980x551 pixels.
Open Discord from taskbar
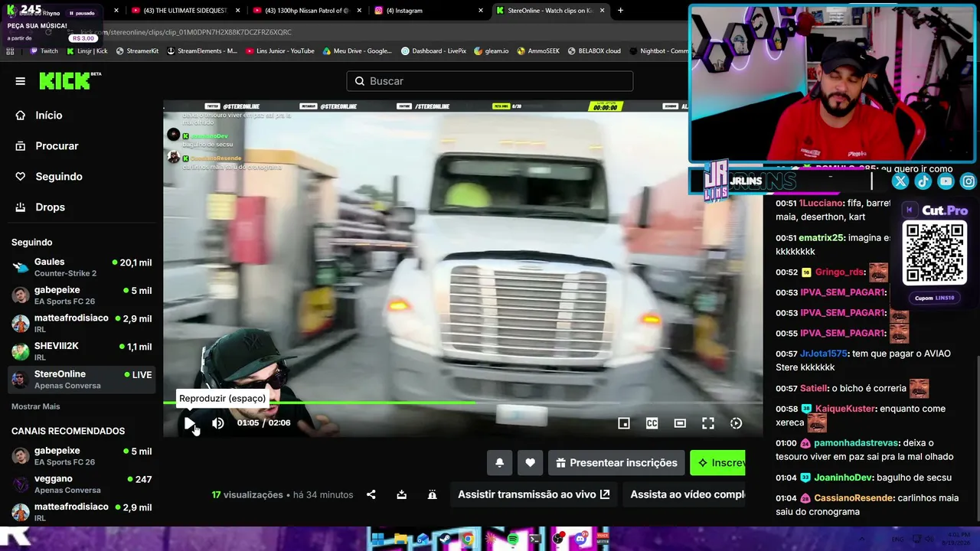tap(580, 539)
